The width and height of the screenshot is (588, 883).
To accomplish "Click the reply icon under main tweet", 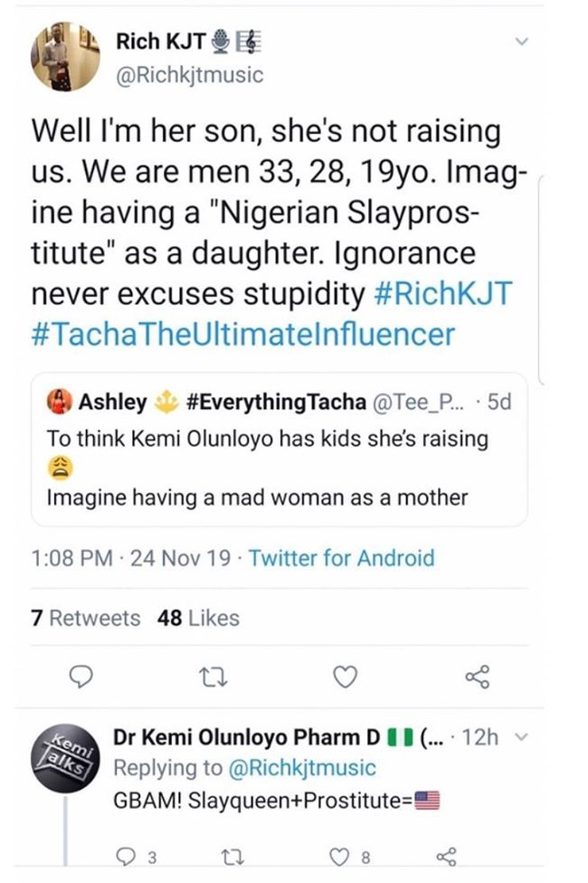I will (82, 677).
